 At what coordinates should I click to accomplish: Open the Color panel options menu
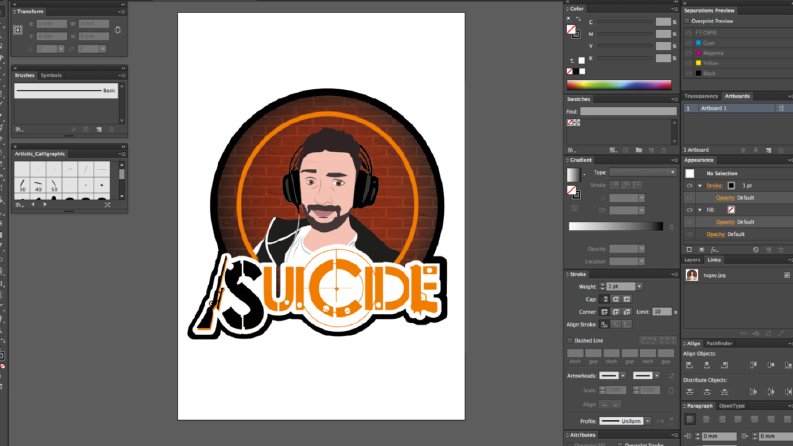tap(674, 9)
